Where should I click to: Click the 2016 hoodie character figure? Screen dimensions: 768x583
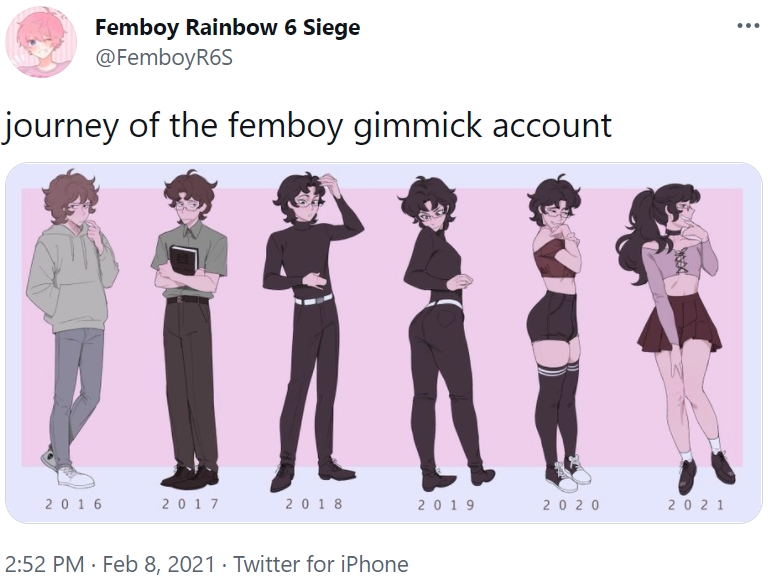point(72,328)
